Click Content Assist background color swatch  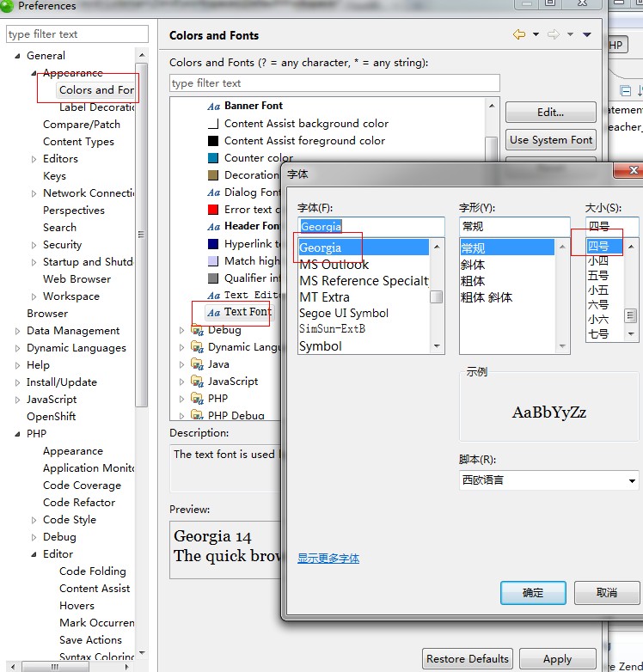[x=213, y=124]
